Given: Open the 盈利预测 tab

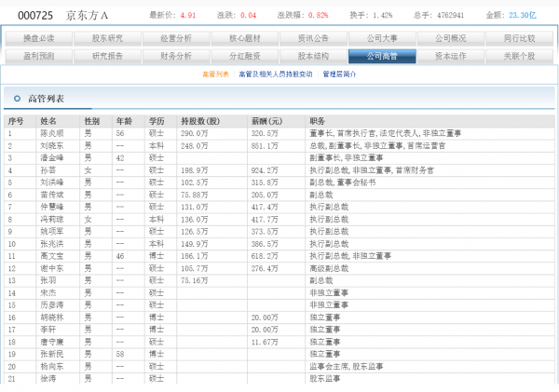Looking at the screenshot, I should [x=39, y=56].
